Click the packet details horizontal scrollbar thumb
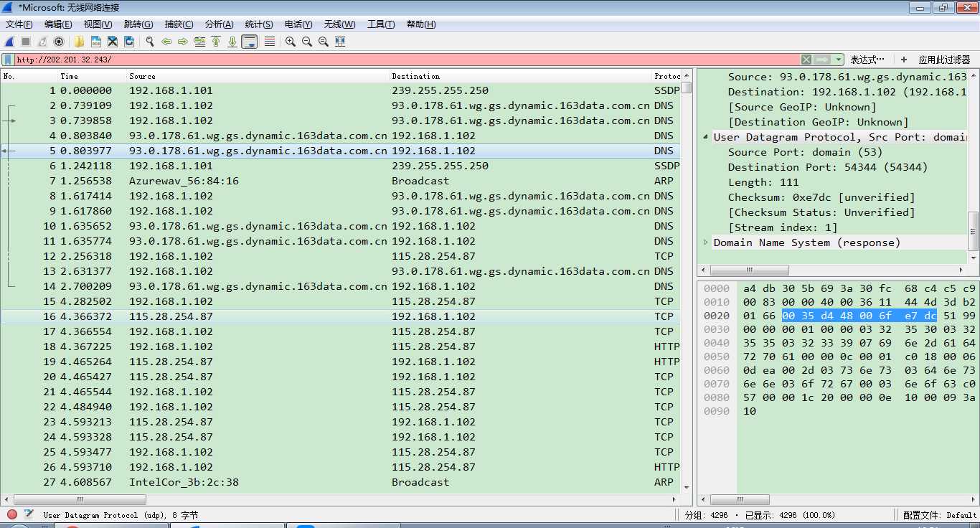The width and height of the screenshot is (980, 528). [x=748, y=270]
